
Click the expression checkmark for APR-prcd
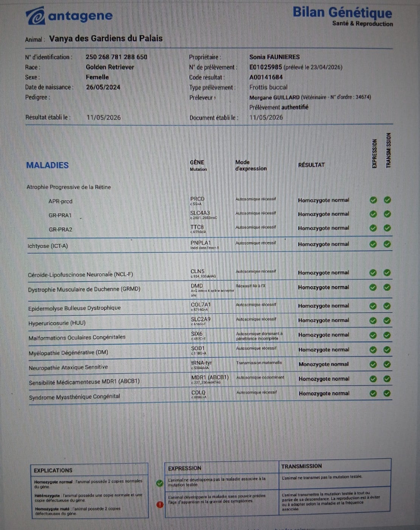coord(373,200)
